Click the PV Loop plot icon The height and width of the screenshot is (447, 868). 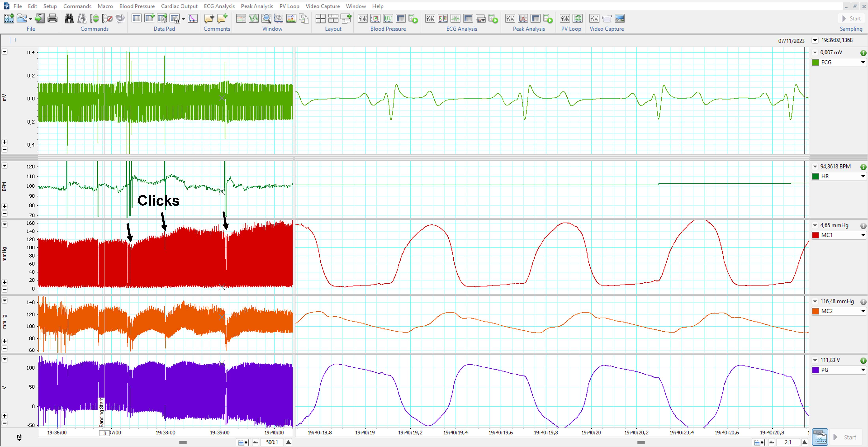click(x=578, y=19)
